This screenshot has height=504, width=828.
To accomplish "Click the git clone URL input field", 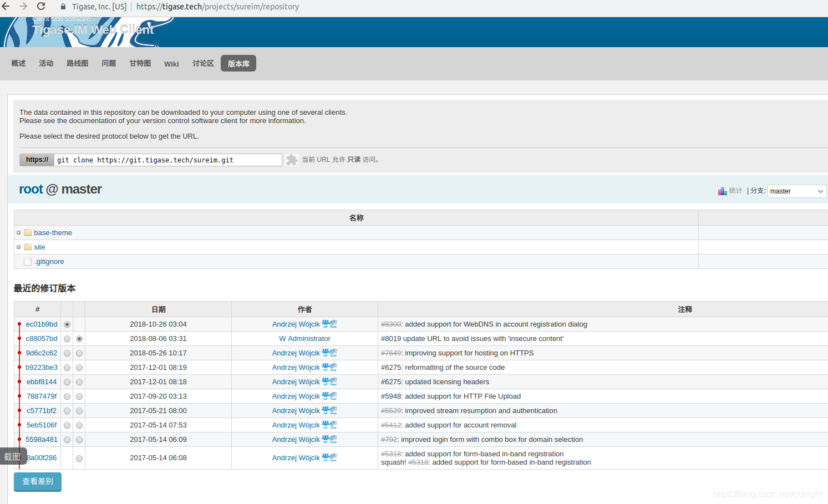I will pyautogui.click(x=168, y=160).
